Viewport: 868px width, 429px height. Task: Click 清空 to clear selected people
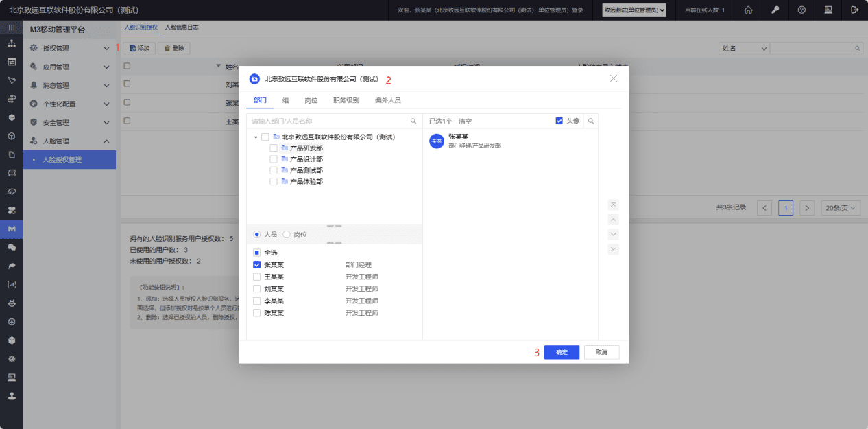coord(465,121)
